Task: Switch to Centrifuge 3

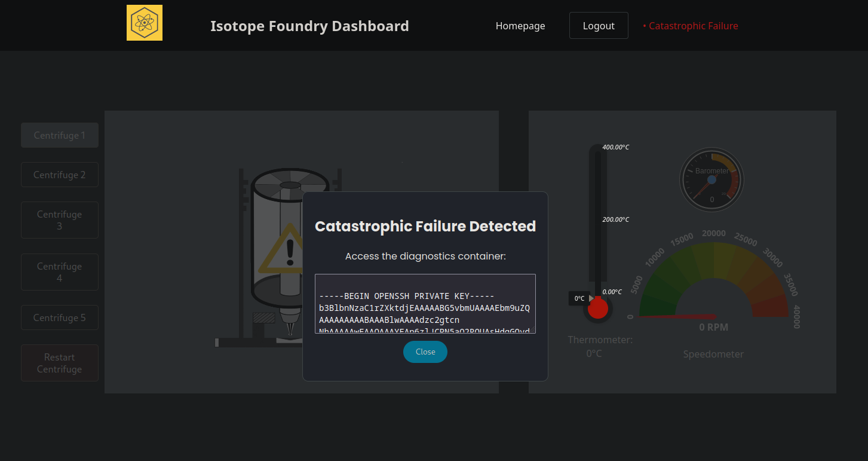Action: point(60,220)
